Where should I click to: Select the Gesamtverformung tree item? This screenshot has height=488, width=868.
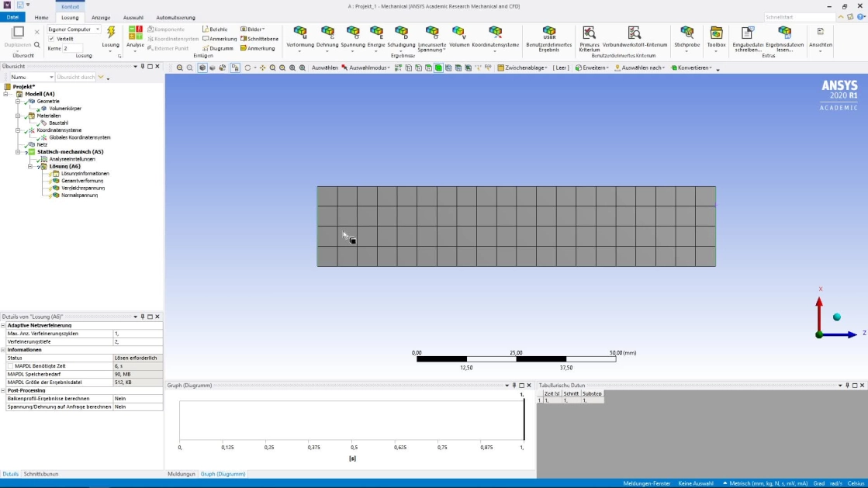(82, 181)
